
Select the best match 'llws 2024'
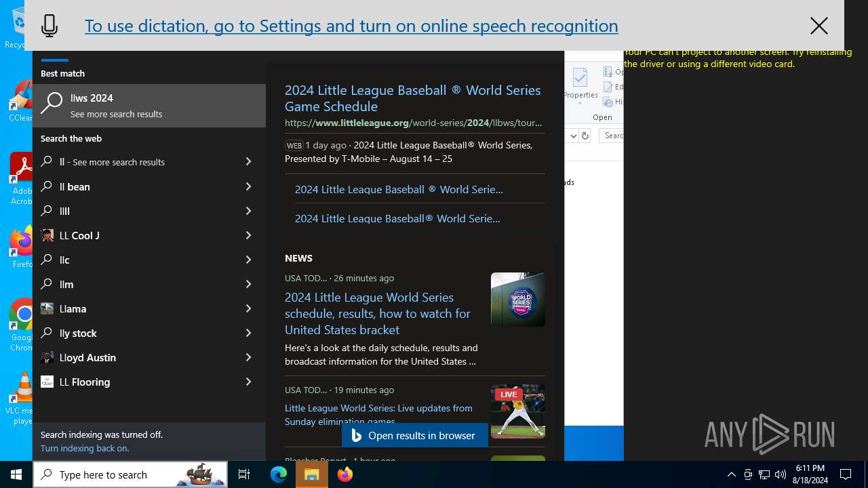tap(149, 106)
